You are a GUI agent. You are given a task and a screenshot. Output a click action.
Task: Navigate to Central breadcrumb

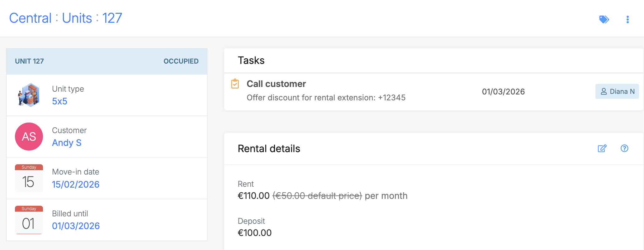(x=30, y=18)
